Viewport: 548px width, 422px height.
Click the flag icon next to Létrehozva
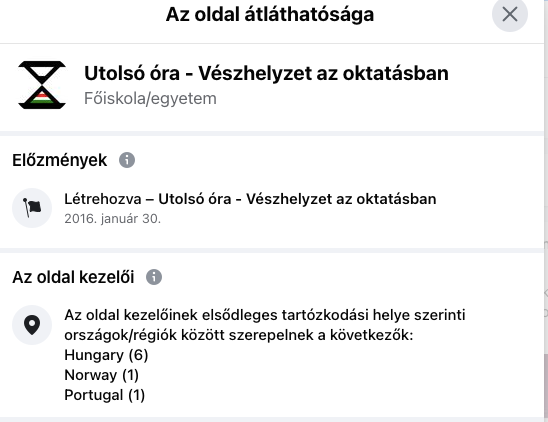point(32,208)
